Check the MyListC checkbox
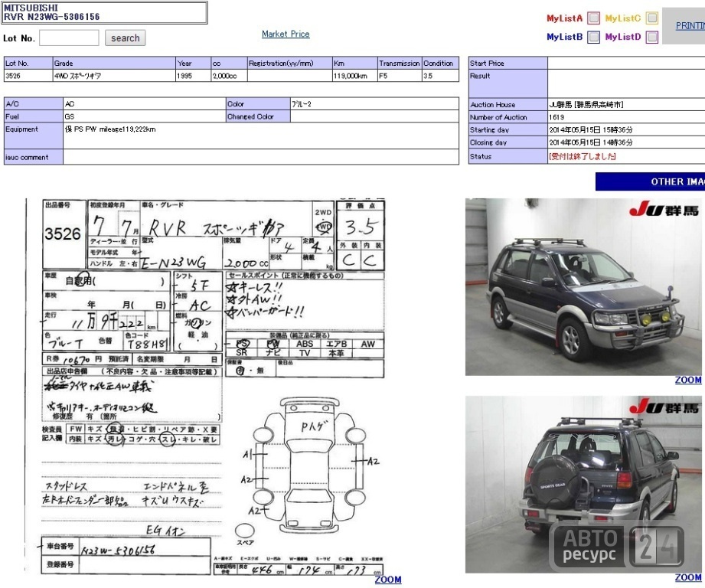The image size is (705, 588). (x=651, y=18)
